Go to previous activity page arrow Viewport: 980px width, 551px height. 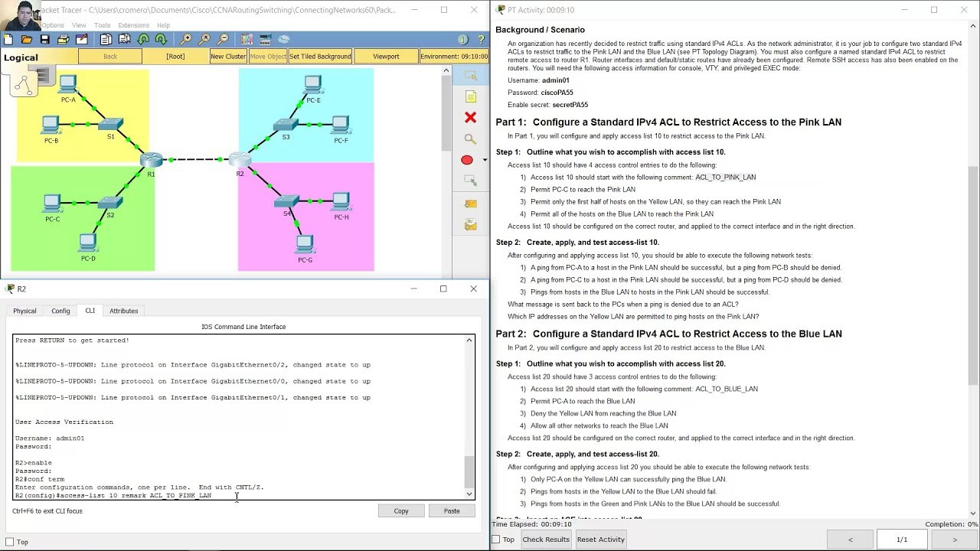[x=850, y=540]
